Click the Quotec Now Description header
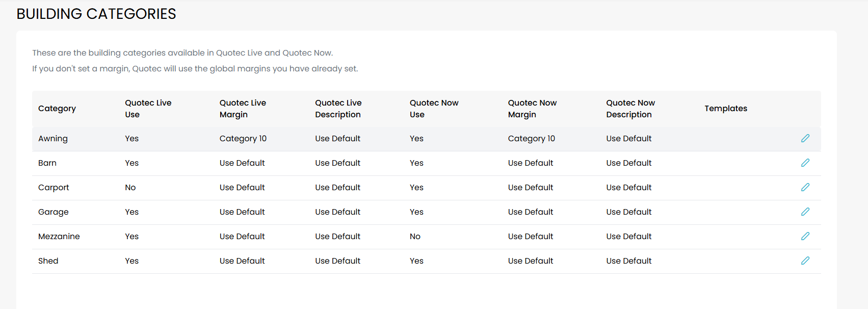 [x=630, y=109]
